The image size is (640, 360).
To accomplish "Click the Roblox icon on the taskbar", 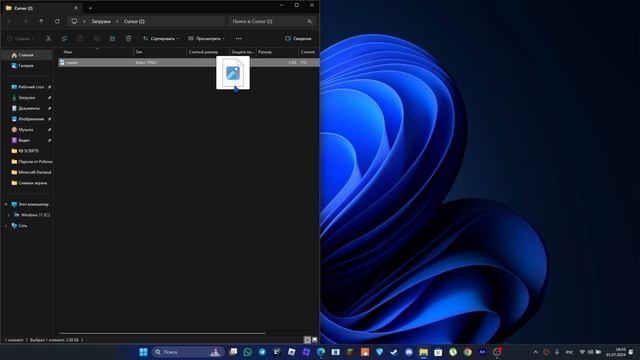I will pyautogui.click(x=291, y=352).
